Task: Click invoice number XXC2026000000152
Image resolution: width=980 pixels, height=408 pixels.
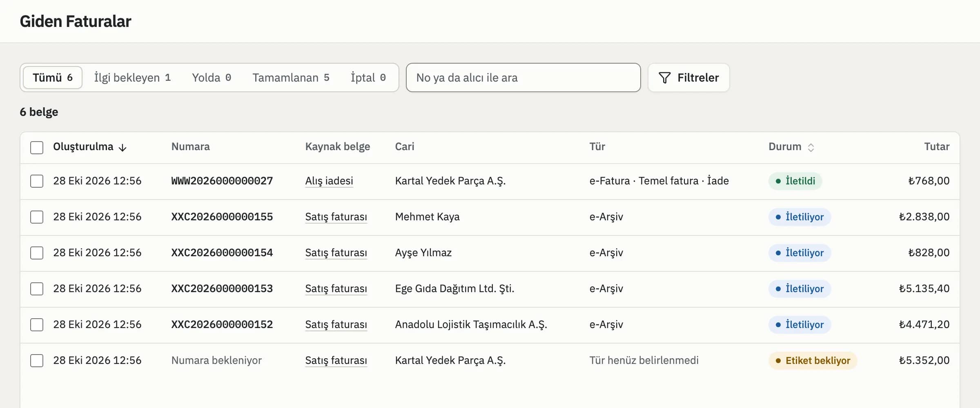Action: coord(222,324)
